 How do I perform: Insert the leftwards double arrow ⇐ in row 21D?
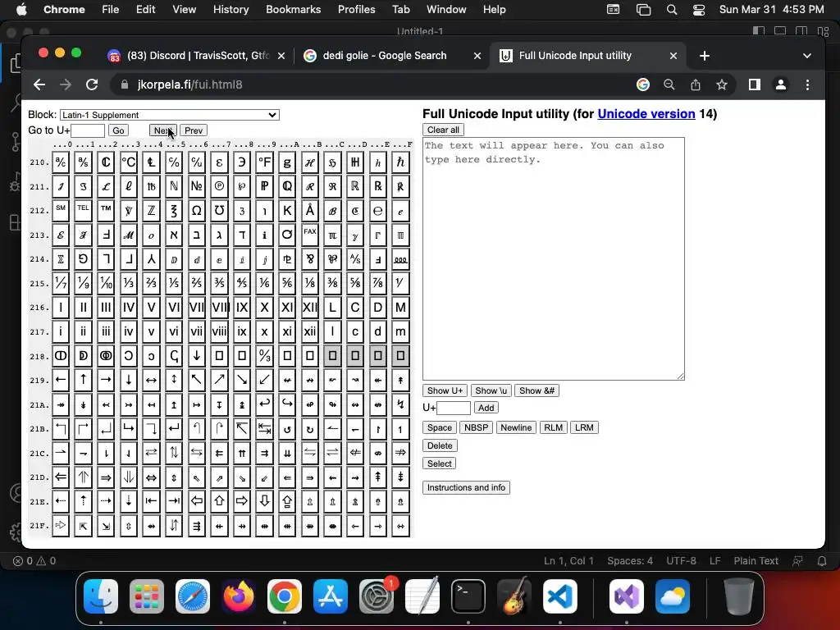click(61, 477)
